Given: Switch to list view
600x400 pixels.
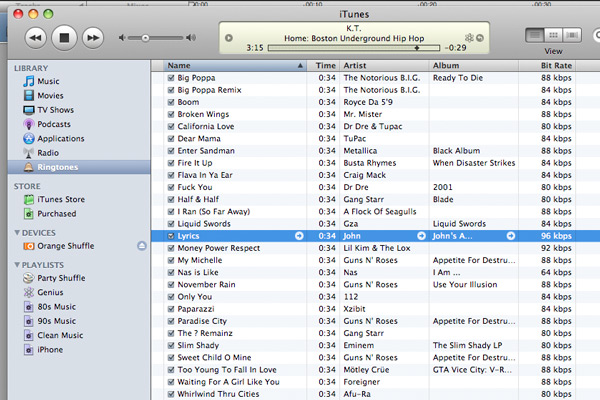Looking at the screenshot, I should click(x=535, y=35).
